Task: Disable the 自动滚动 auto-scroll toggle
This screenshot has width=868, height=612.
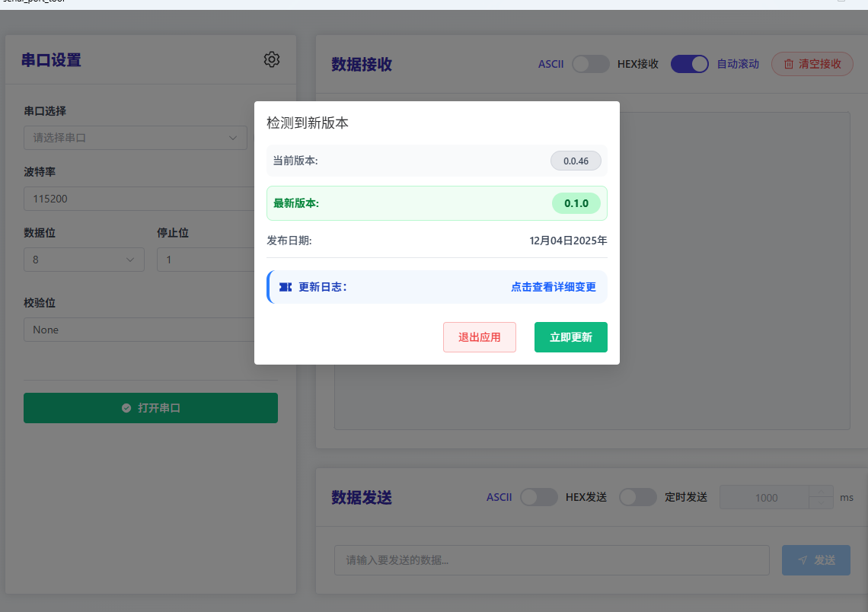Action: pos(690,64)
